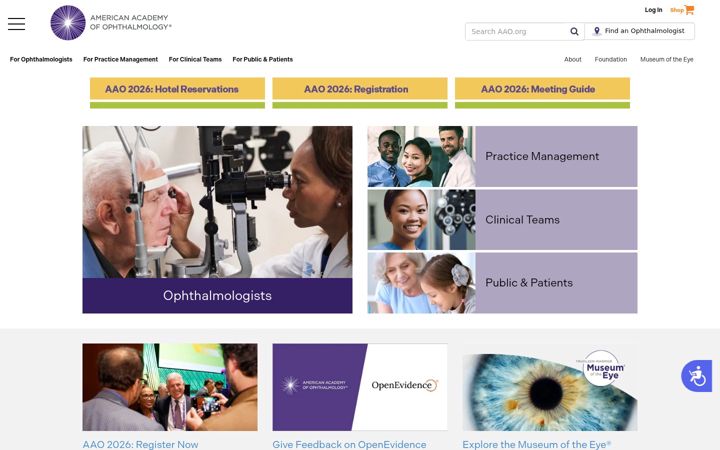Click the Museum of the Eye iris image
The image size is (720, 450).
[x=550, y=387]
